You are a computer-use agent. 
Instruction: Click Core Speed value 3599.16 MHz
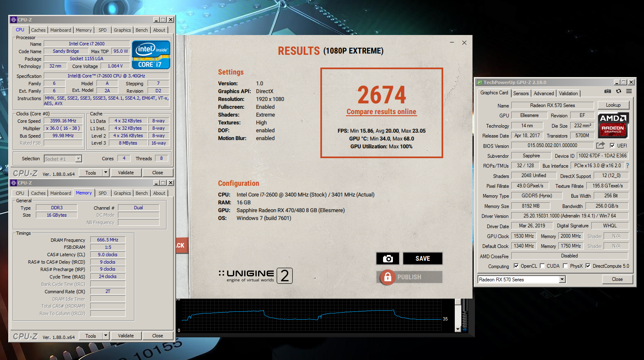tap(63, 121)
